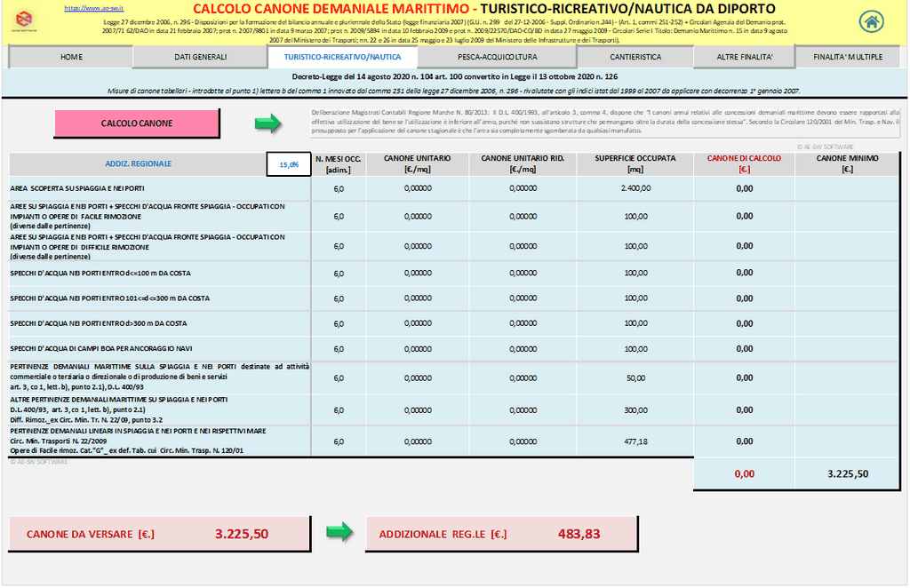The image size is (910, 588).
Task: Open the DATI GENERALI tab
Action: [x=201, y=57]
